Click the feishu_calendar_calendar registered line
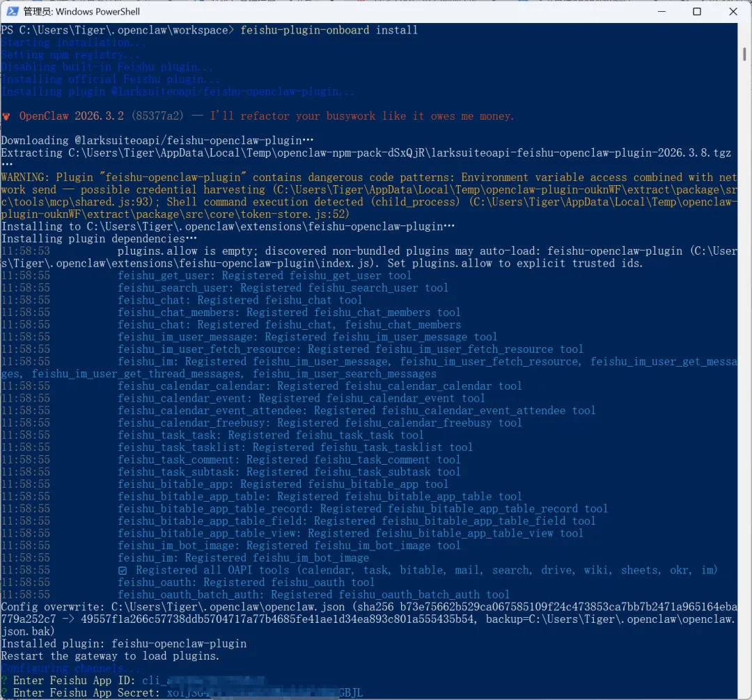 (x=320, y=386)
